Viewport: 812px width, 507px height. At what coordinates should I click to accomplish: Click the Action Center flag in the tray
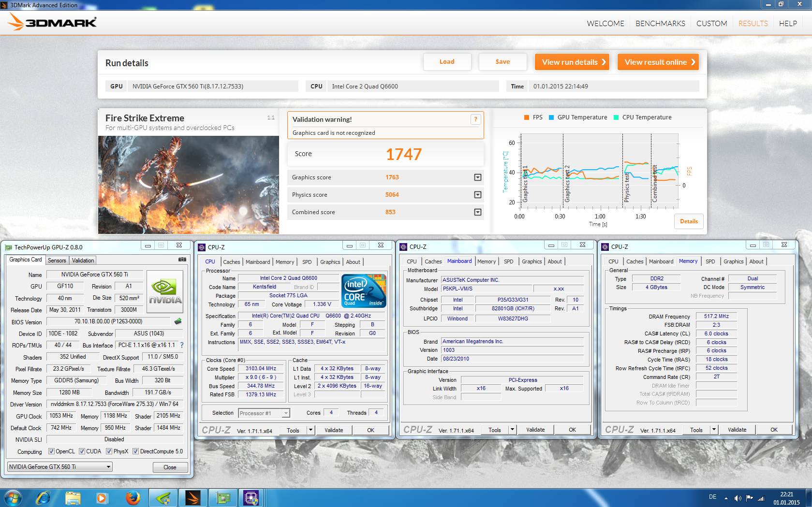click(x=749, y=498)
